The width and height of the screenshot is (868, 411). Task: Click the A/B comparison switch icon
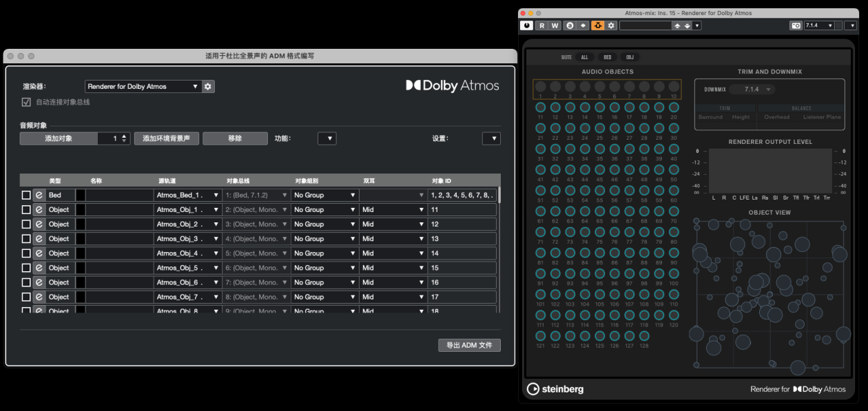coord(570,25)
